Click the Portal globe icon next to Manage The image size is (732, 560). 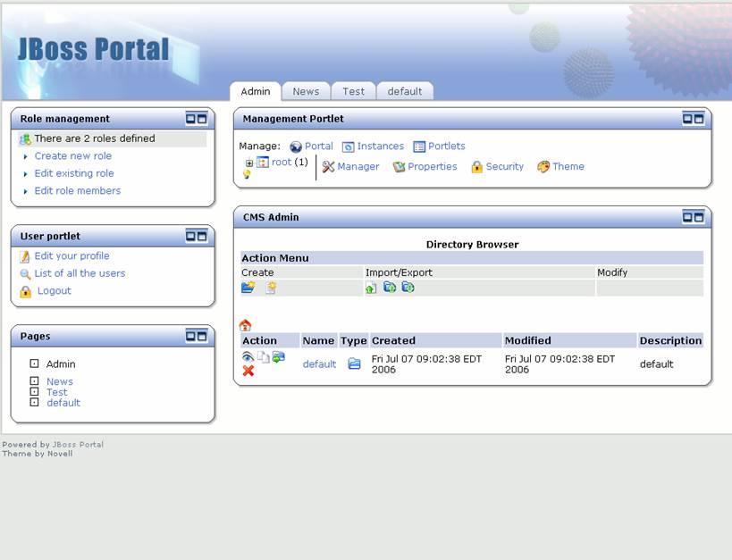(x=296, y=147)
